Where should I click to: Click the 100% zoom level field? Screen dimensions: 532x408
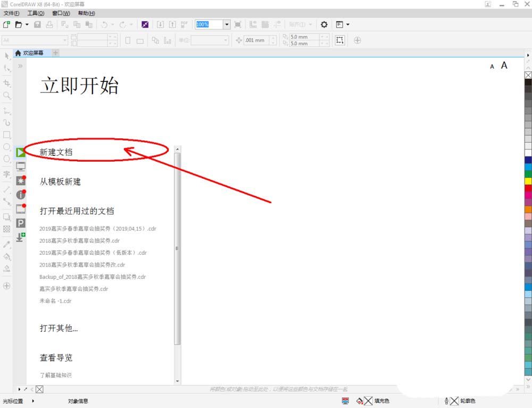pyautogui.click(x=209, y=24)
